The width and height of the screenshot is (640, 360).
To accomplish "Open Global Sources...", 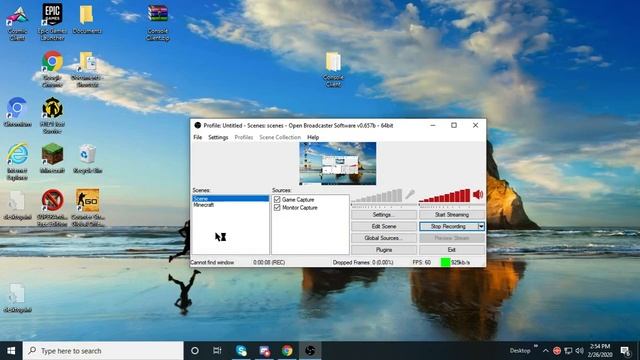I will (x=384, y=238).
